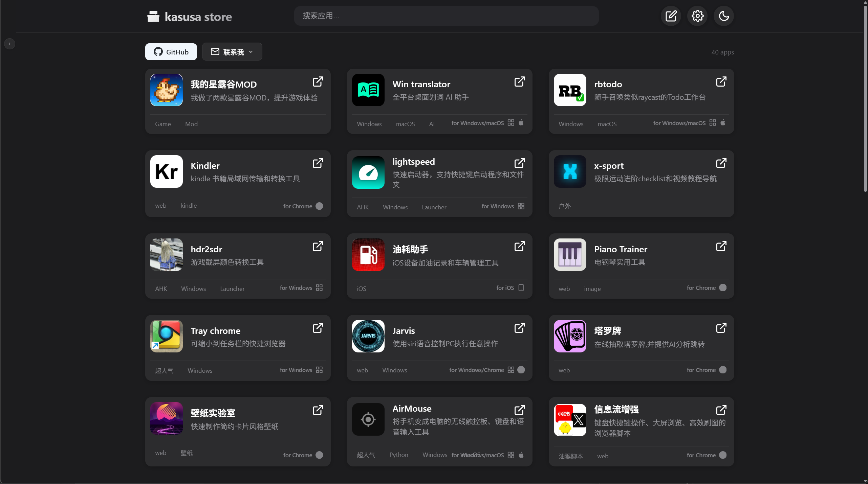
Task: Open external link for 油耗助手
Action: (x=519, y=247)
